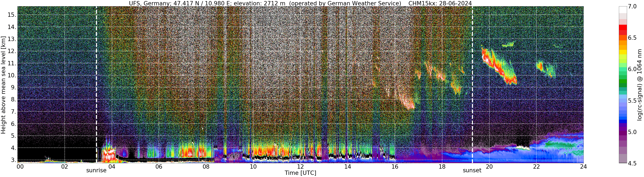Click the 5.5 colorbar tick label
The height and width of the screenshot is (177, 644).
632,101
